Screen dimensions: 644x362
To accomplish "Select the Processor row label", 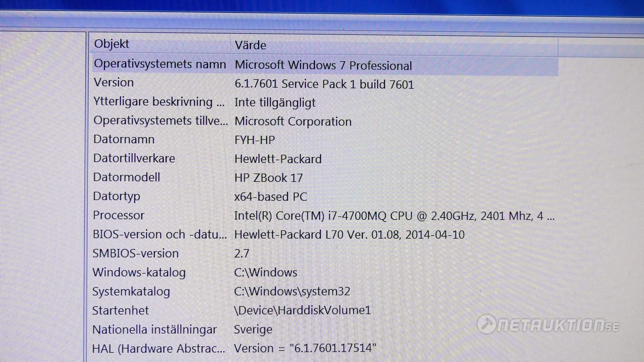I will point(118,215).
